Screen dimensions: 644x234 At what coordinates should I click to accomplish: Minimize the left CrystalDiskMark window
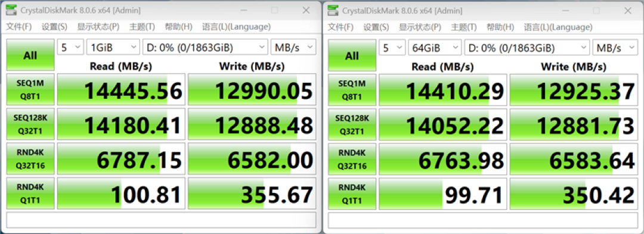(243, 10)
